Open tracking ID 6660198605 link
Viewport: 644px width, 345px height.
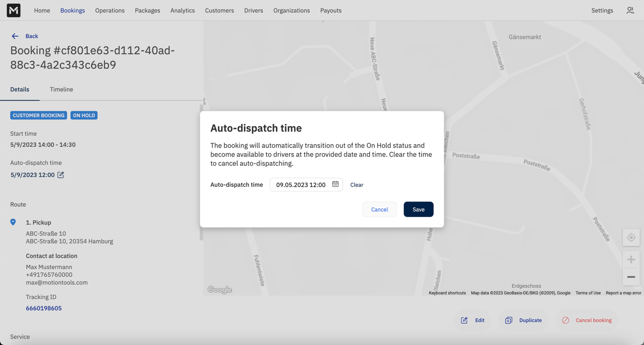coord(44,308)
